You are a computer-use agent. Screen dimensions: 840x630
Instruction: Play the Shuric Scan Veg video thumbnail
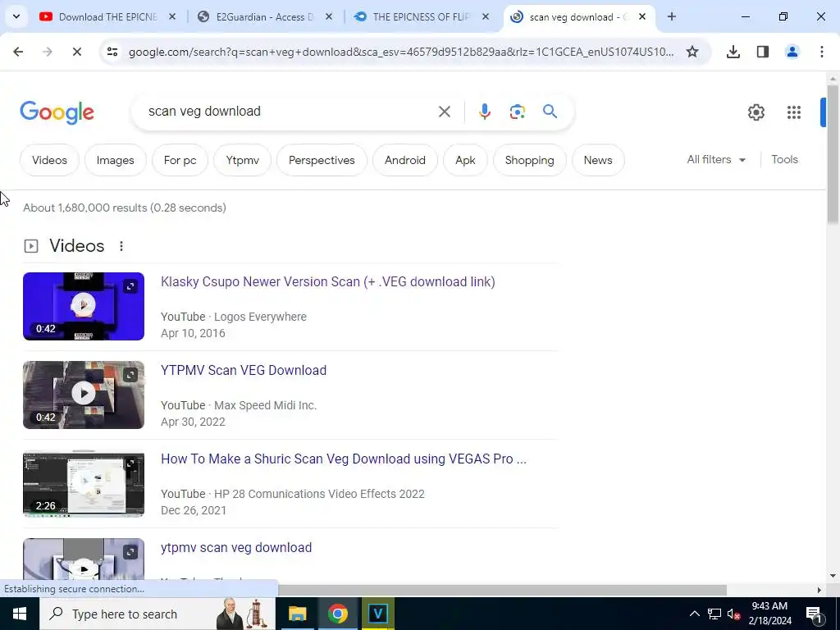[x=84, y=484]
